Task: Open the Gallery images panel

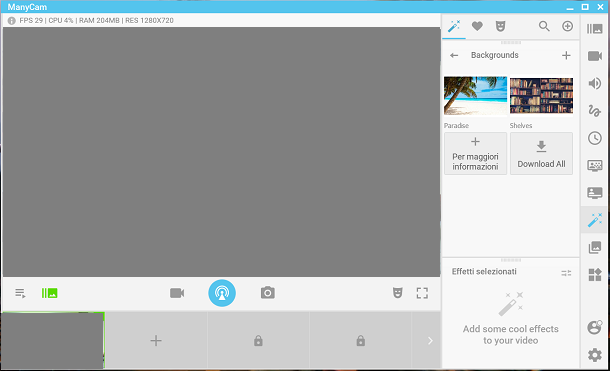Action: pos(594,247)
